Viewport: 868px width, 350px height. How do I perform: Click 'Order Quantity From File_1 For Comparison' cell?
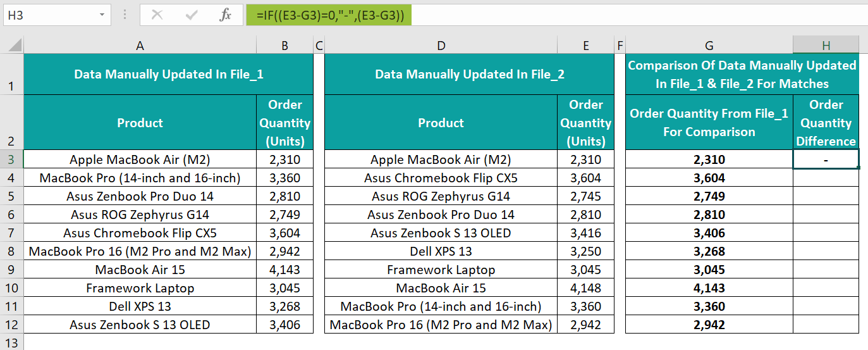click(x=709, y=122)
